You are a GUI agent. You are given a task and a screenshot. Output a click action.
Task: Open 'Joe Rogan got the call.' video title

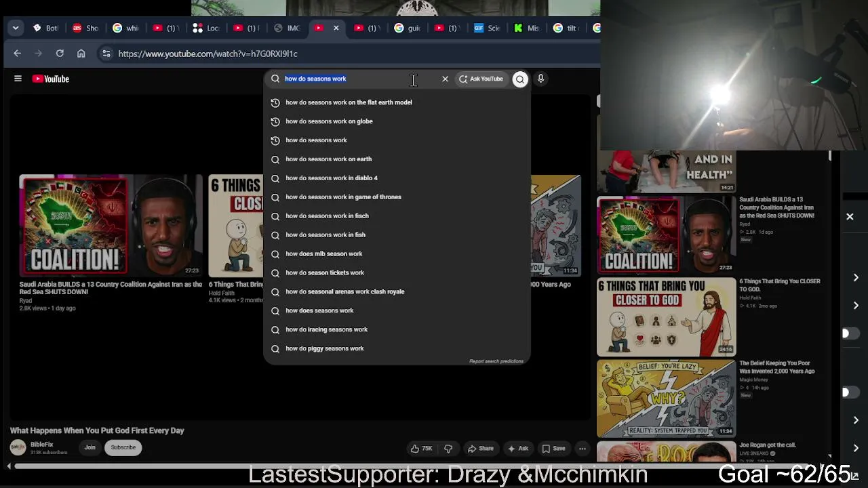pyautogui.click(x=768, y=445)
